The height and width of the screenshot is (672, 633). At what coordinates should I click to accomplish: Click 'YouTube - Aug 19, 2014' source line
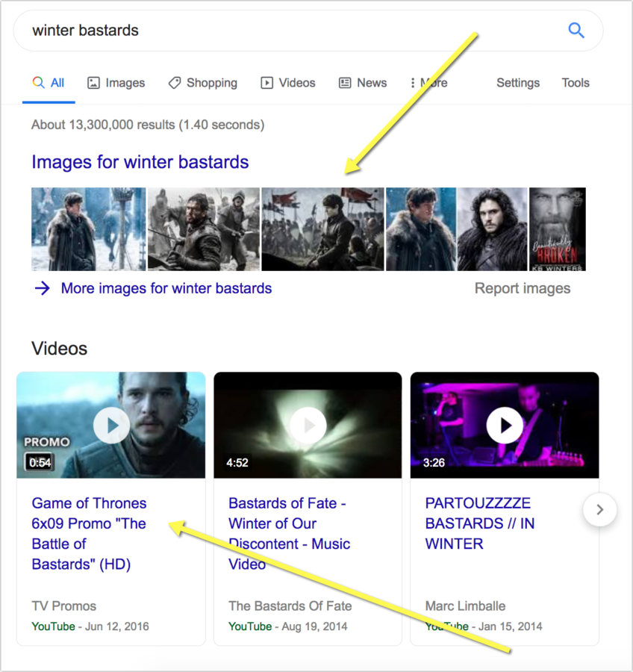pyautogui.click(x=288, y=626)
